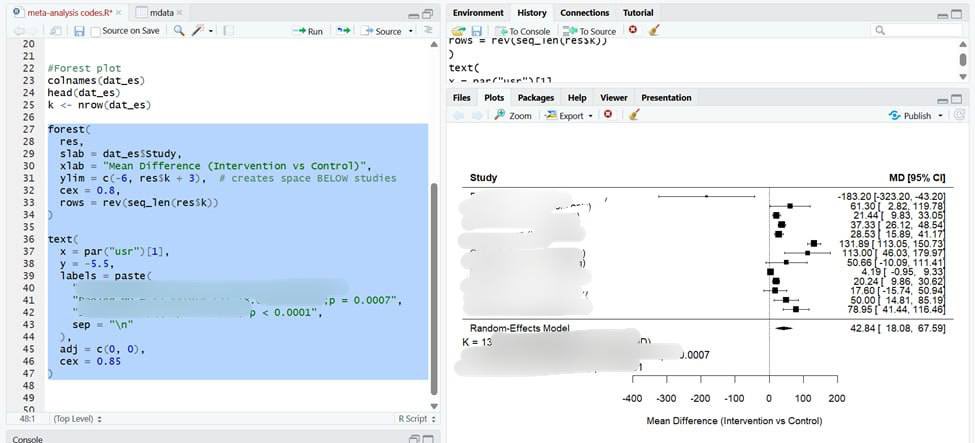This screenshot has width=975, height=443.
Task: Maximize the Console pane
Action: (428, 439)
